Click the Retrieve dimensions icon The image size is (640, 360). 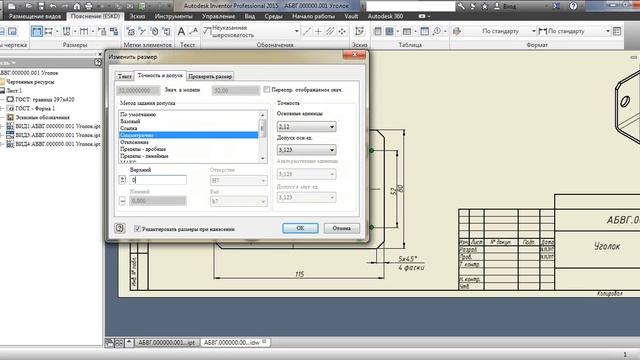[114, 31]
